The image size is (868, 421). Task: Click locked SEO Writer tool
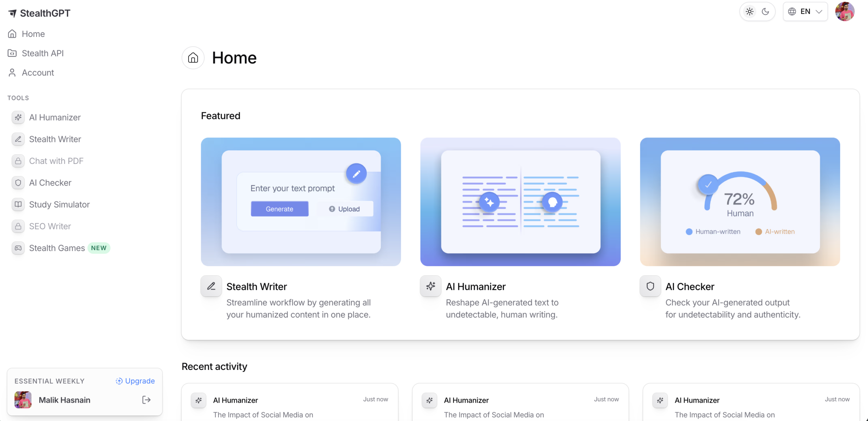point(41,226)
